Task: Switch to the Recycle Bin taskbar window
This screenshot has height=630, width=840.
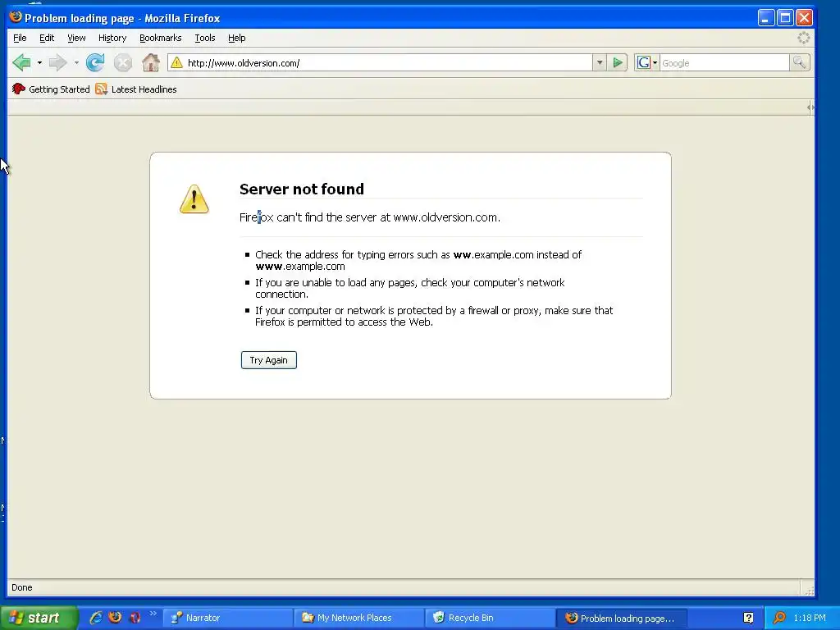Action: coord(489,618)
